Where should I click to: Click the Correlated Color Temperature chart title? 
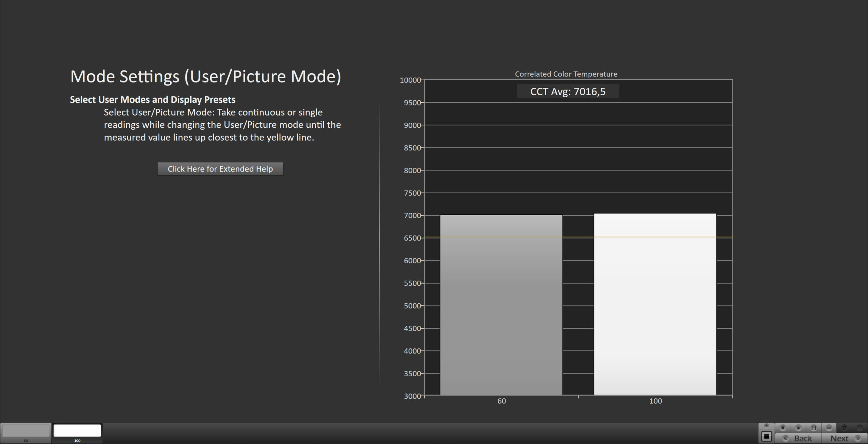[x=566, y=74]
